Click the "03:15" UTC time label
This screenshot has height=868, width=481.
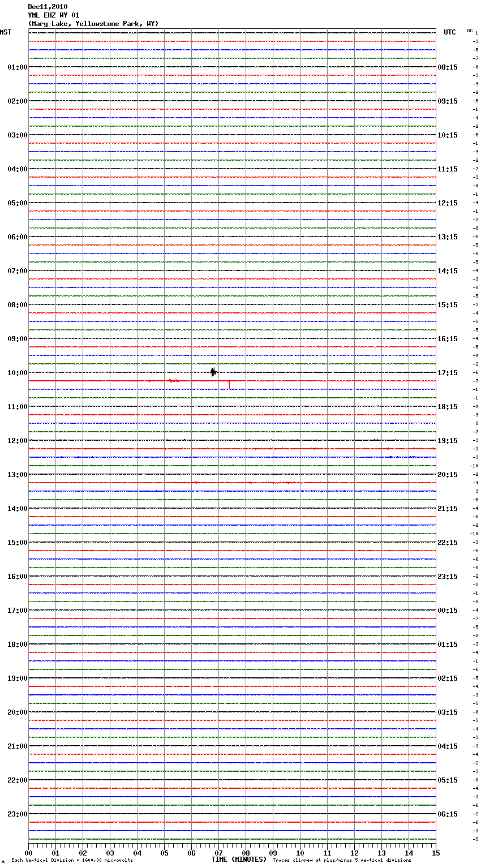[448, 712]
